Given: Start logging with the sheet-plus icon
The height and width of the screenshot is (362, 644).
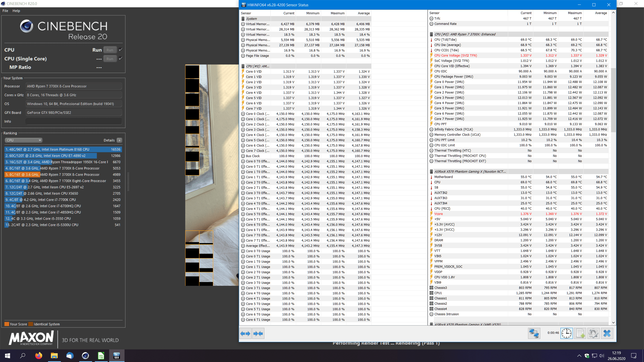Looking at the screenshot, I should coord(580,333).
